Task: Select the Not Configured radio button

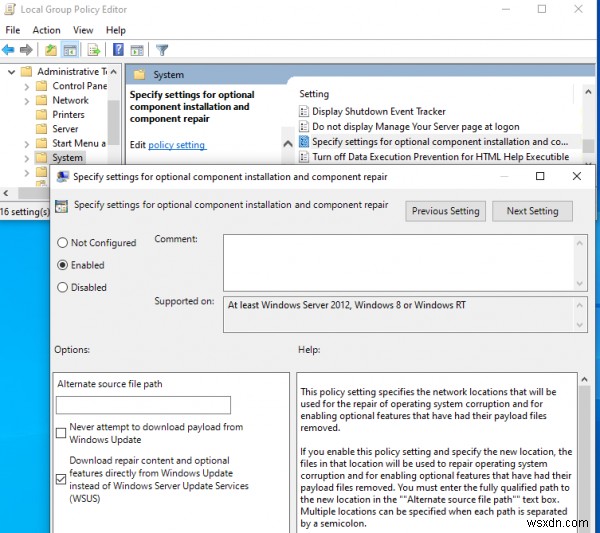Action: click(62, 243)
